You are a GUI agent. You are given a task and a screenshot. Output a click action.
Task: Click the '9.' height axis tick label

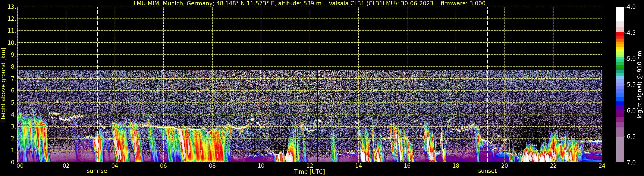point(13,55)
